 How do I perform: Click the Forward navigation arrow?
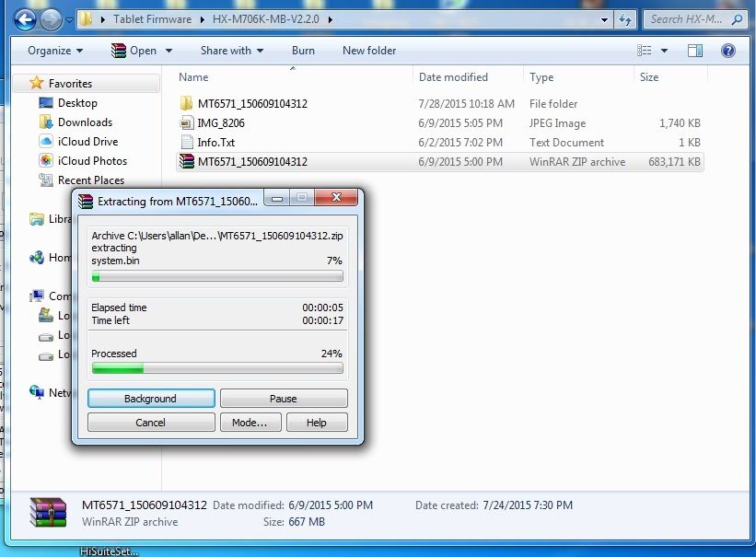[52, 18]
